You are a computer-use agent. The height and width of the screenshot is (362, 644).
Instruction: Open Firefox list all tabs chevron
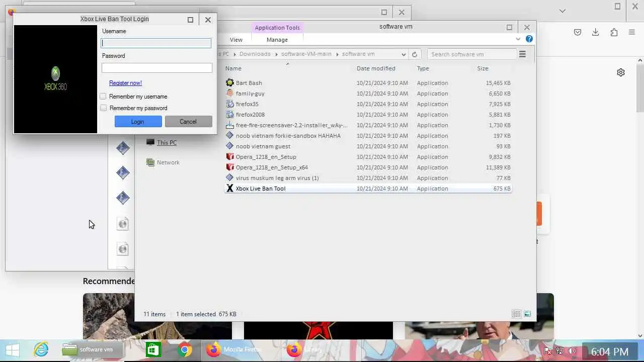[x=562, y=11]
